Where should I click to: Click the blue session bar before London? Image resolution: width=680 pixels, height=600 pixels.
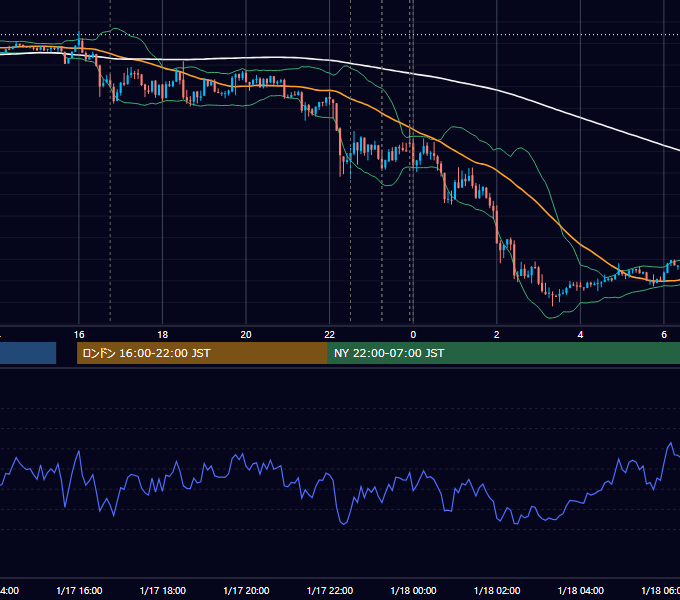click(x=28, y=353)
